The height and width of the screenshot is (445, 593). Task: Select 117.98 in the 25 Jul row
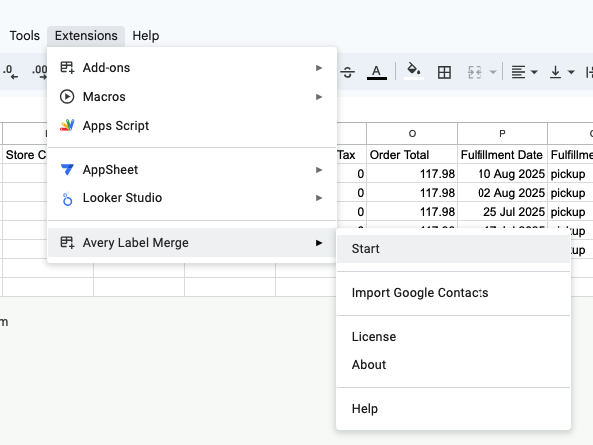pyautogui.click(x=412, y=211)
